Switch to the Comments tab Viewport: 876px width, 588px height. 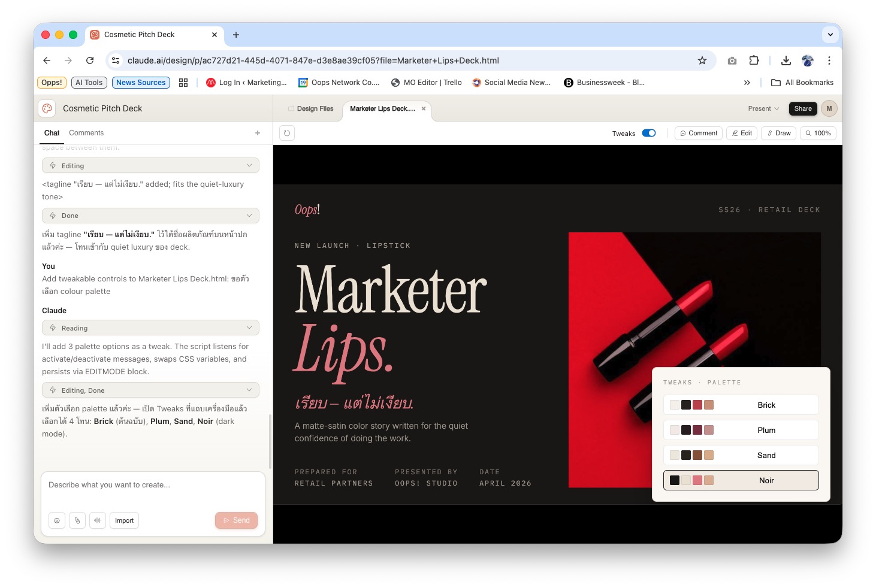[x=86, y=133]
